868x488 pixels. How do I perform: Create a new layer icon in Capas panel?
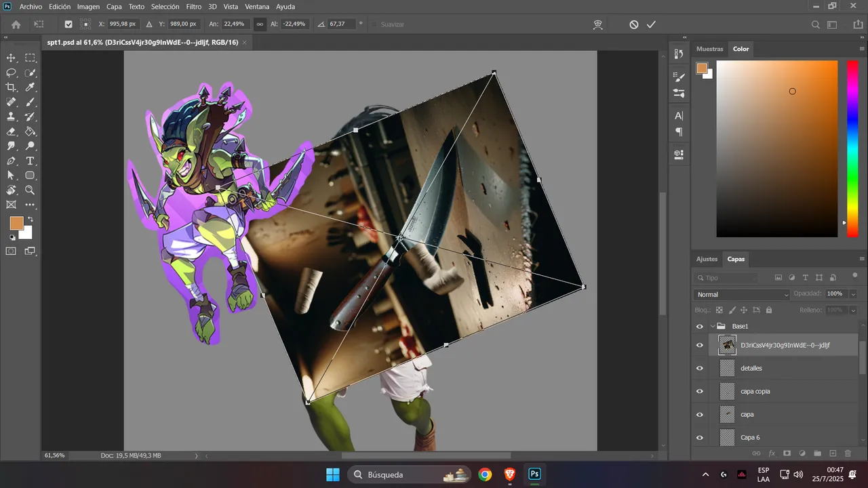(x=833, y=453)
